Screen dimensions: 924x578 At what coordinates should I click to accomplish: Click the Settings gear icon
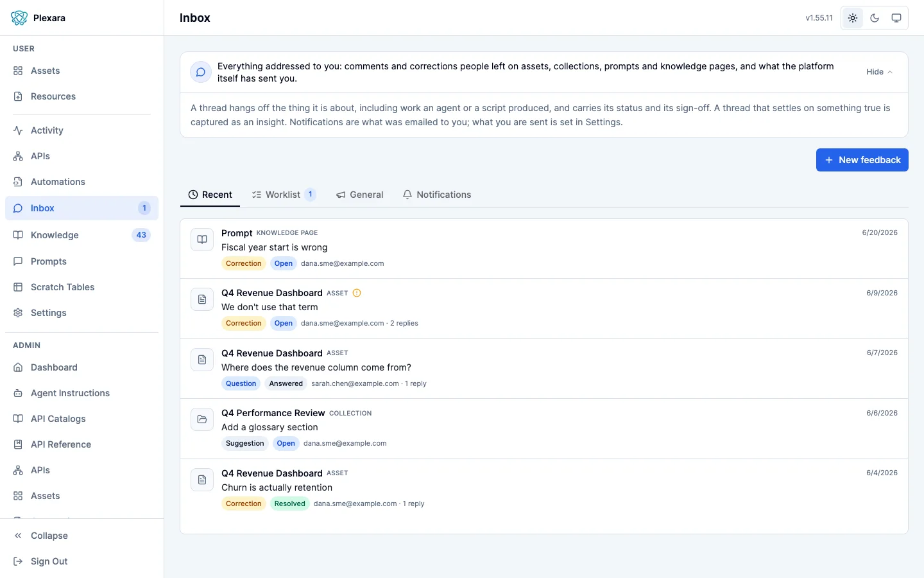pos(18,313)
